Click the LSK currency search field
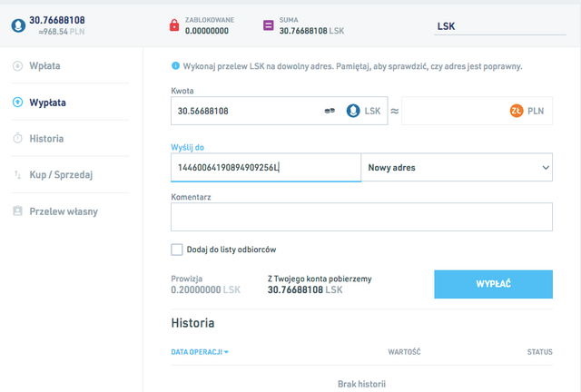 pos(501,26)
